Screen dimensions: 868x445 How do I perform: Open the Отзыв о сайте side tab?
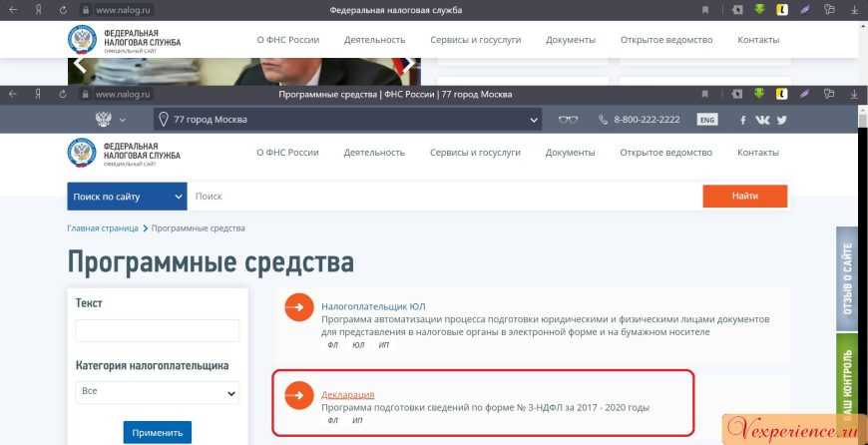pyautogui.click(x=846, y=279)
